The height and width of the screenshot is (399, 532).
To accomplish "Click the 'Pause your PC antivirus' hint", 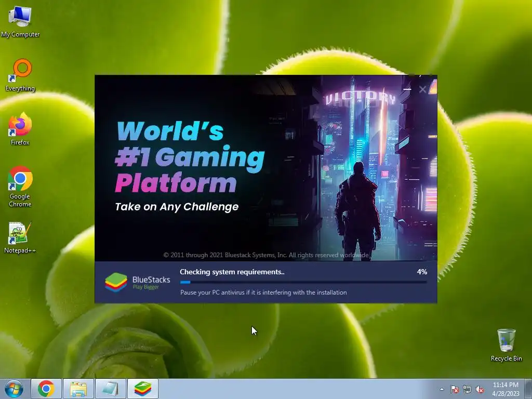I will click(263, 292).
